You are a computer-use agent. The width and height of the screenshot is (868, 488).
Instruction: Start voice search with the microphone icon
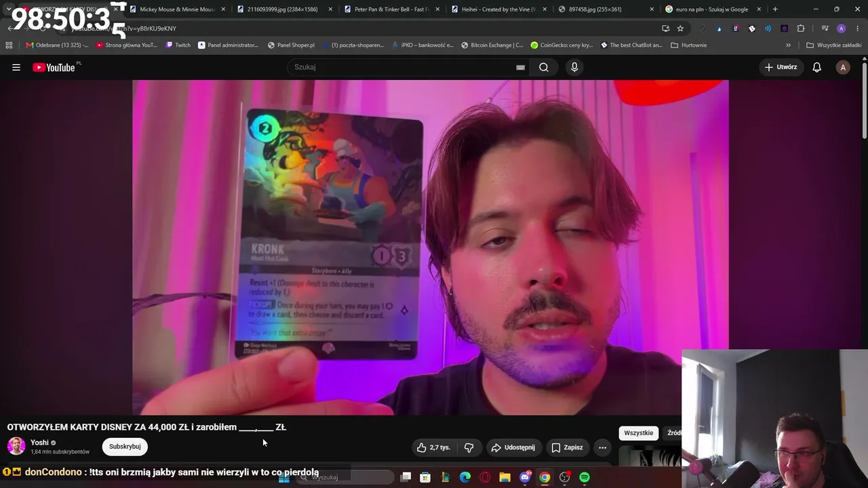(x=574, y=67)
